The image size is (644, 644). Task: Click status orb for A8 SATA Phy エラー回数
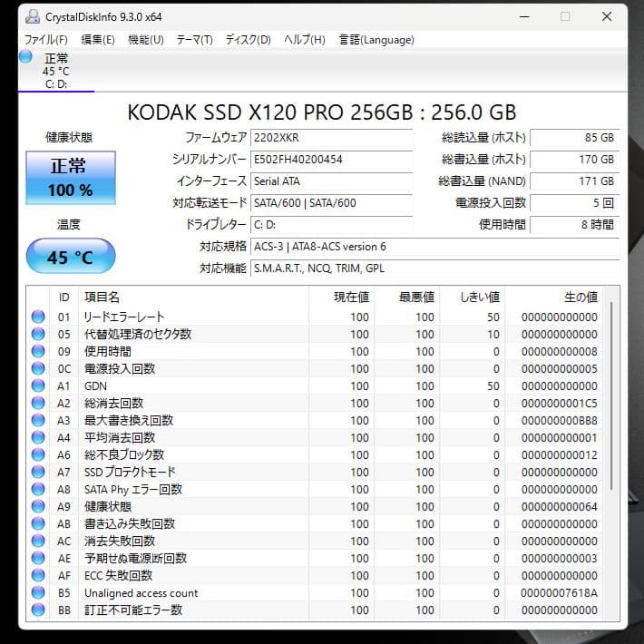[x=38, y=489]
